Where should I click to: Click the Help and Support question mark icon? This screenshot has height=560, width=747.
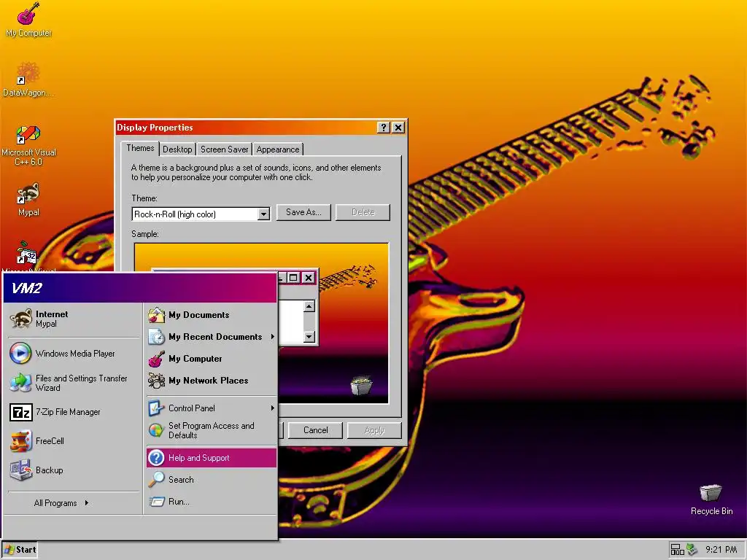[156, 458]
